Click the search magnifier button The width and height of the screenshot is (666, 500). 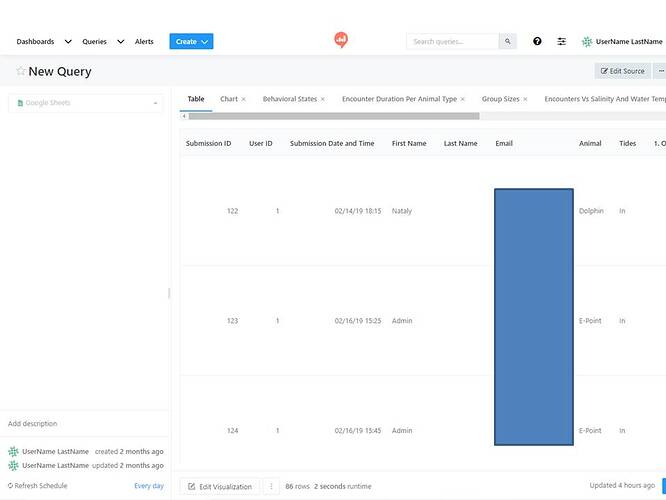pos(508,42)
